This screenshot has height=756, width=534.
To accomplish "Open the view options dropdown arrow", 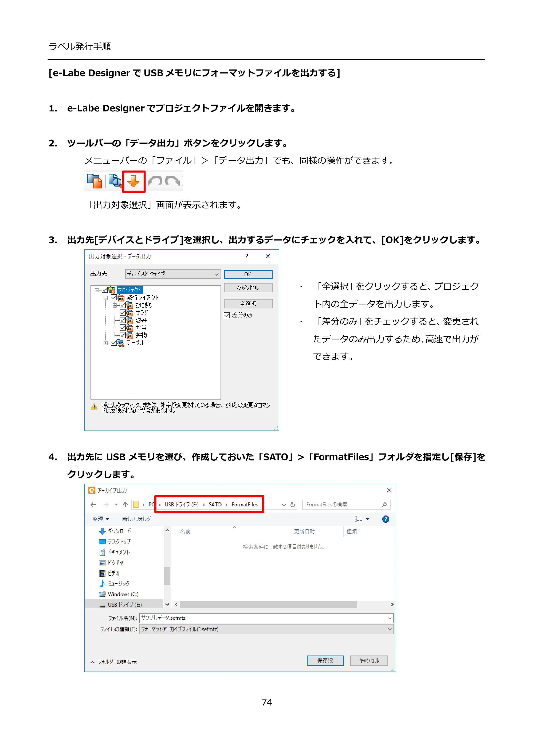I will [367, 519].
